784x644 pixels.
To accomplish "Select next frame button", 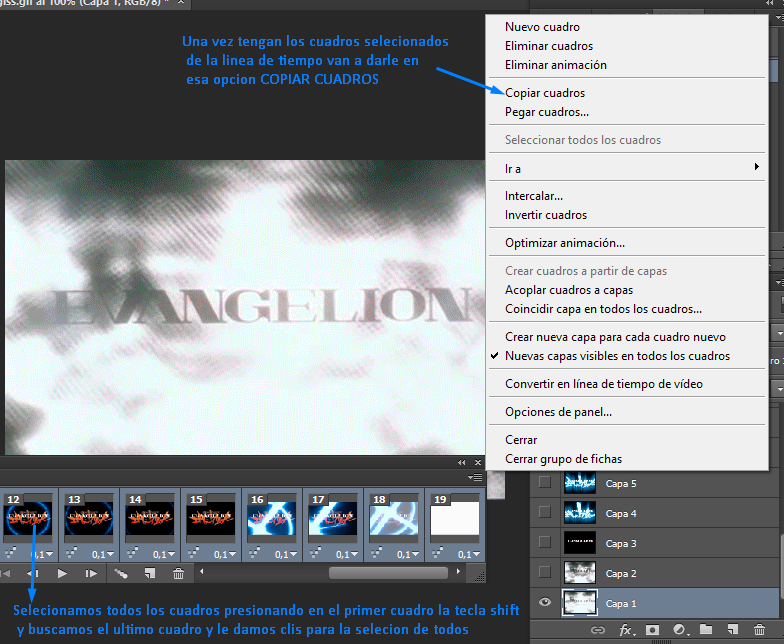I will (91, 574).
